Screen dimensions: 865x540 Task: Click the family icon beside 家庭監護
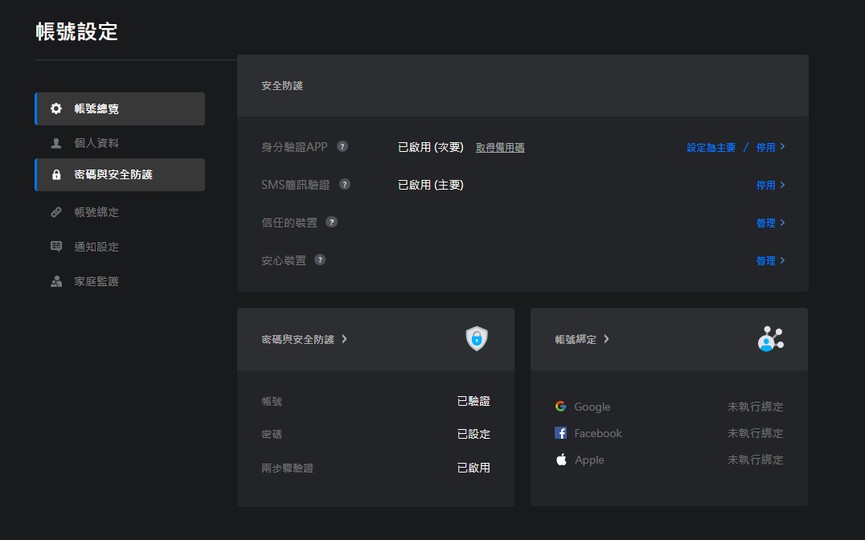[x=56, y=281]
